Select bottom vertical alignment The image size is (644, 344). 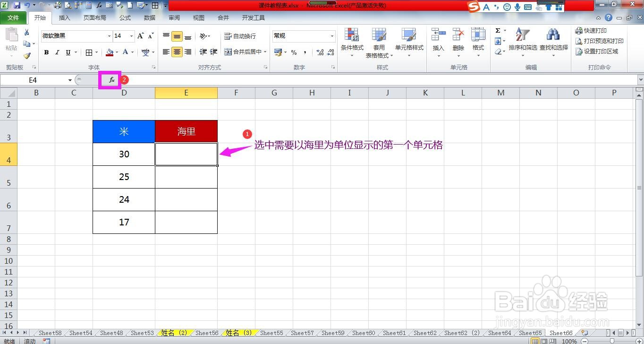point(188,36)
